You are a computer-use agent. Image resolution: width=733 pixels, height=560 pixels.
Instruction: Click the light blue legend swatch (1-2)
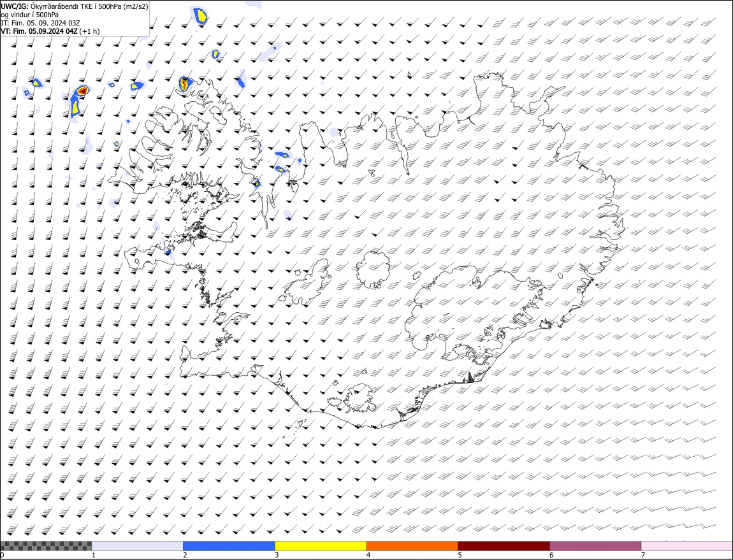click(138, 546)
